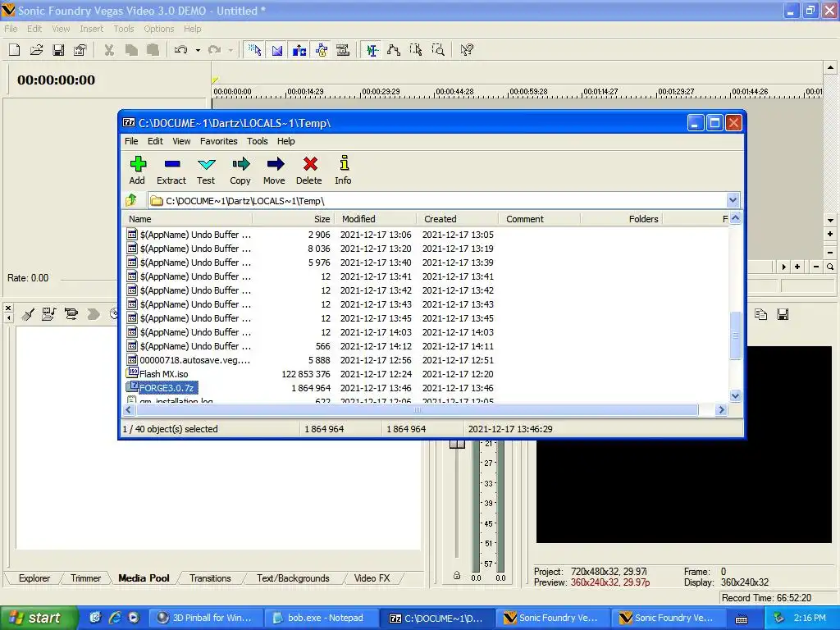Switch to the Explorer tab
840x630 pixels.
[x=34, y=578]
